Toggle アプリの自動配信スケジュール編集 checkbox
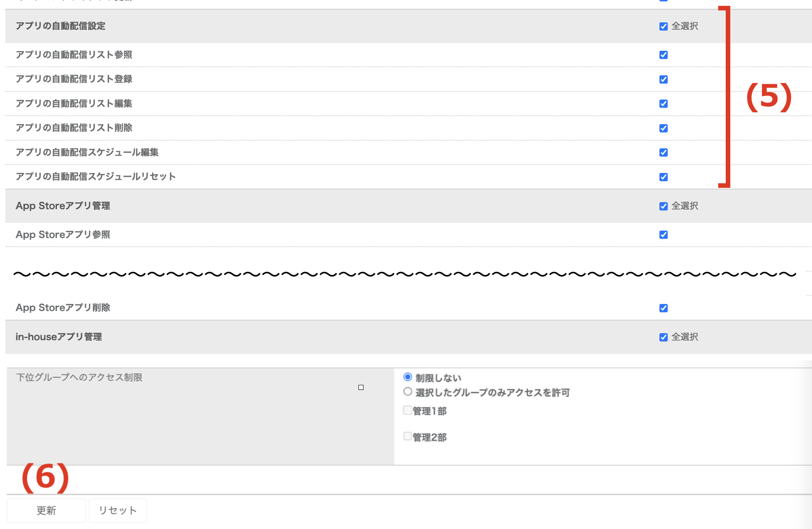Viewport: 812px width, 529px height. click(x=664, y=152)
